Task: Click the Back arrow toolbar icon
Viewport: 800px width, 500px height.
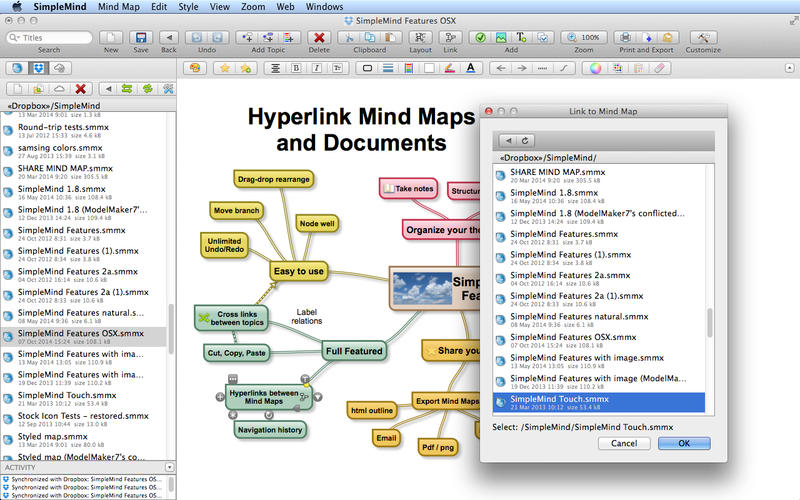Action: (169, 38)
